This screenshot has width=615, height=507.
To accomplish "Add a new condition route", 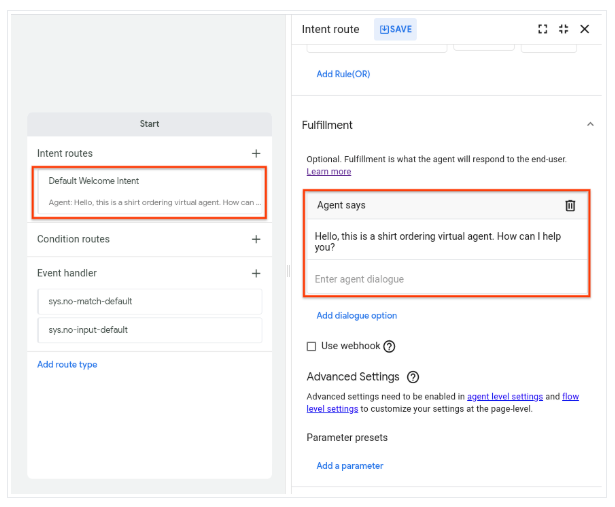I will tap(256, 239).
